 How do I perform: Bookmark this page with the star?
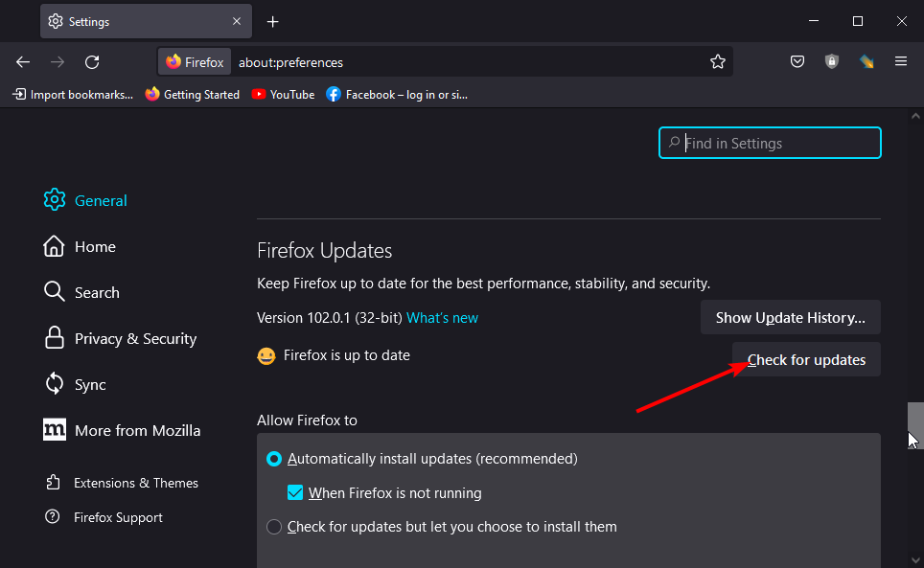click(x=717, y=62)
